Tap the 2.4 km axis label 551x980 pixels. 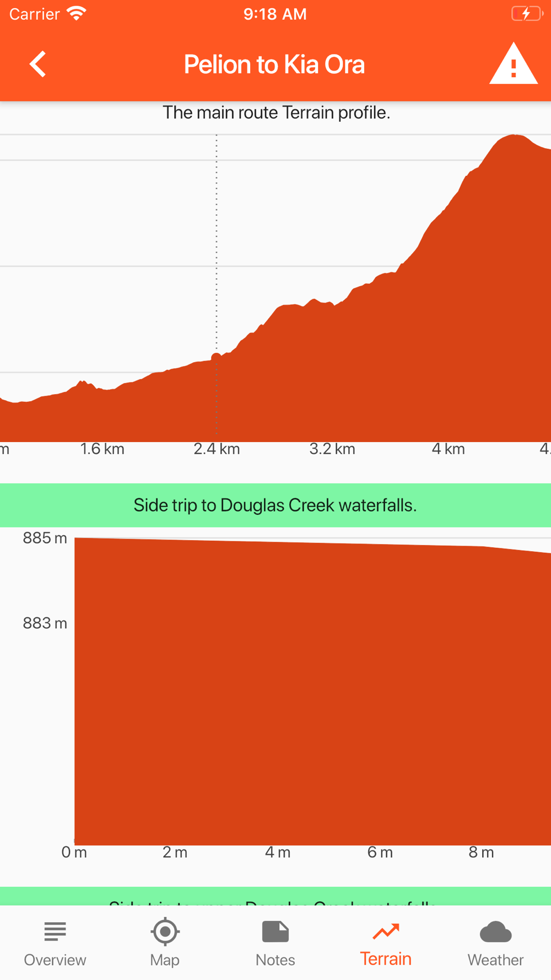click(x=217, y=449)
